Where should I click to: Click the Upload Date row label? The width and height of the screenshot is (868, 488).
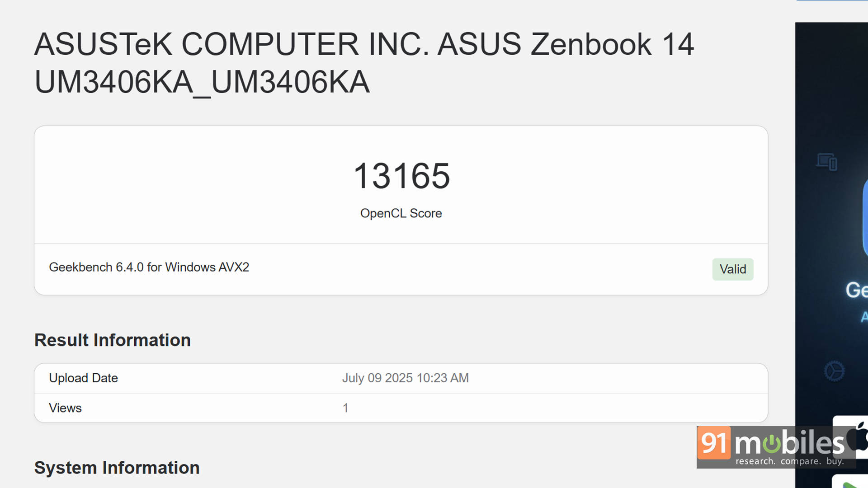[83, 378]
